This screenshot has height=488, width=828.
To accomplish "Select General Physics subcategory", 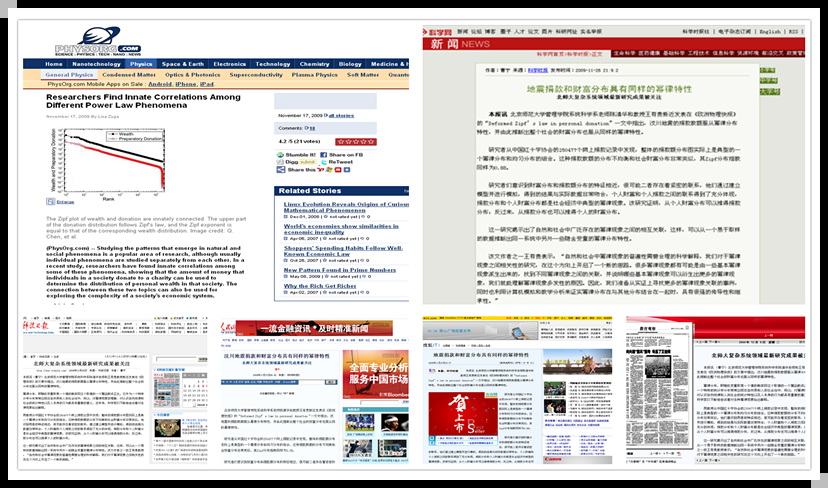I will click(69, 75).
